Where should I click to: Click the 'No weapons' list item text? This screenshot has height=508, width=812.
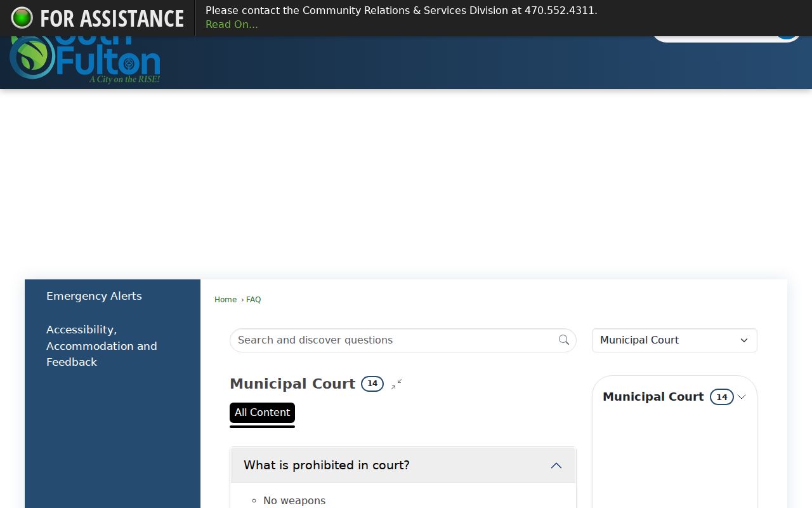(x=294, y=500)
